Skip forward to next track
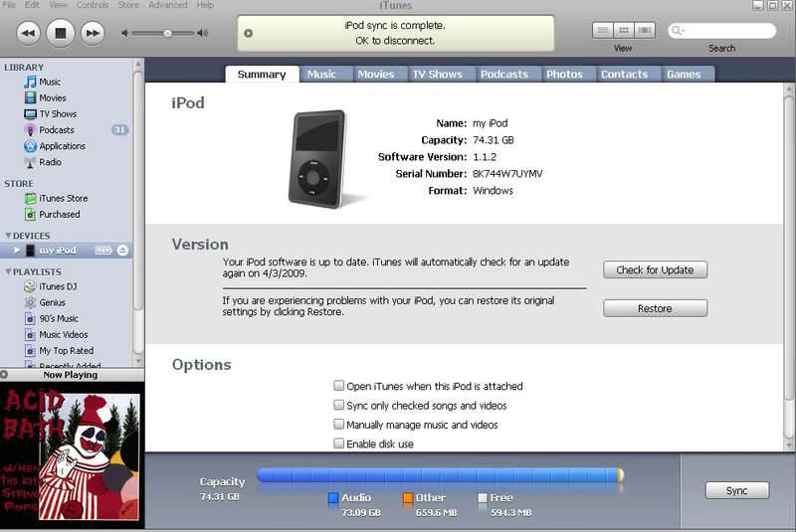The width and height of the screenshot is (796, 532). (93, 34)
